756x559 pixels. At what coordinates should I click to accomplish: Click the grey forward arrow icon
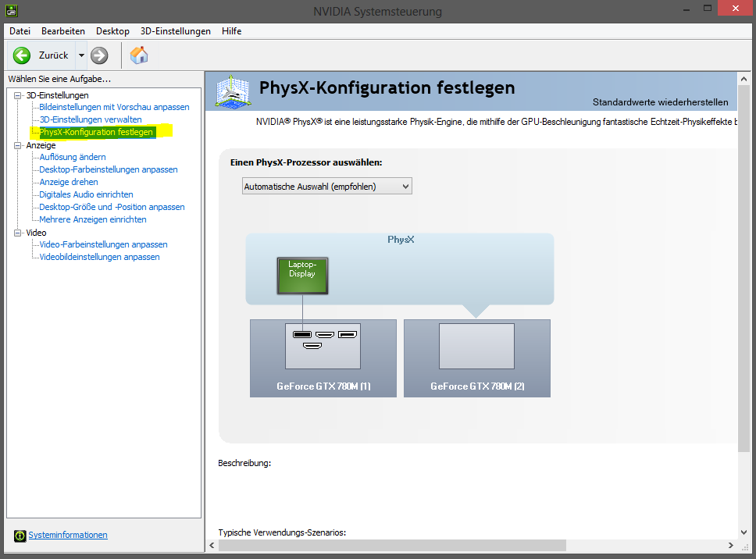(99, 55)
